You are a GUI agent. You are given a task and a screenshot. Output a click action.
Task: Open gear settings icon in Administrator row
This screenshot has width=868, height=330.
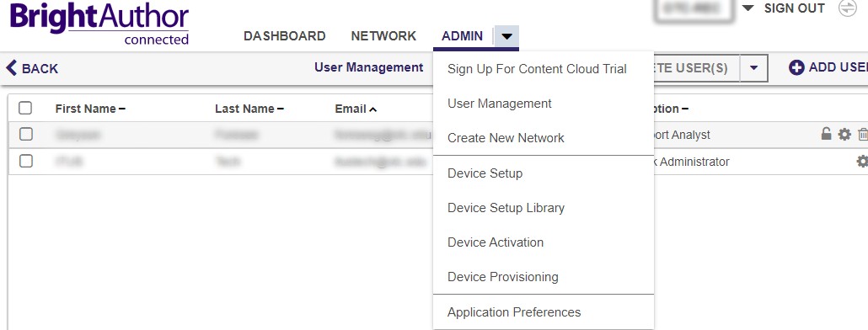pos(862,162)
